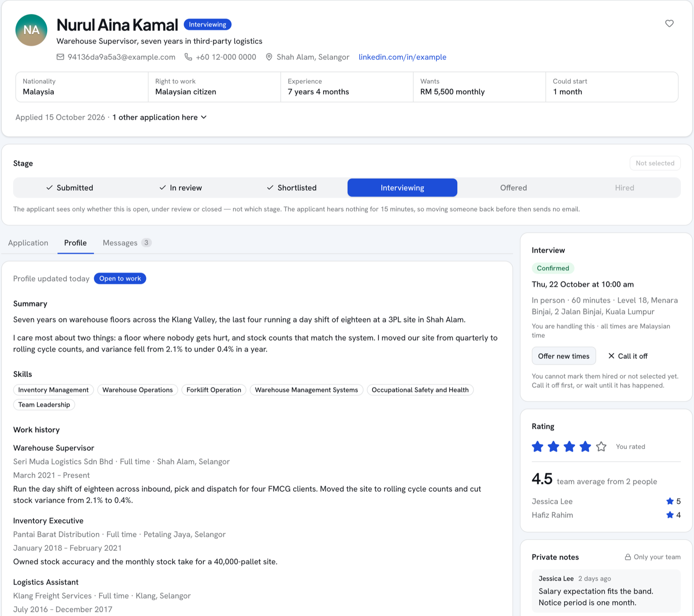Click the Offer new times button

click(x=564, y=356)
